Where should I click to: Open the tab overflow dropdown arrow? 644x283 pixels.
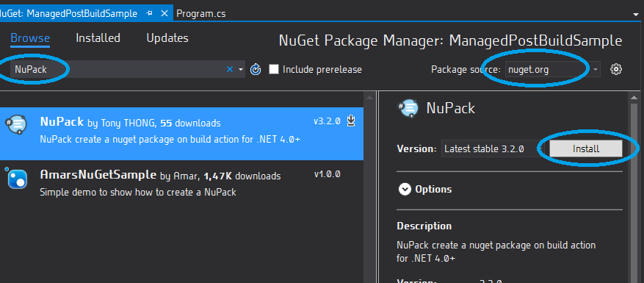coord(636,14)
